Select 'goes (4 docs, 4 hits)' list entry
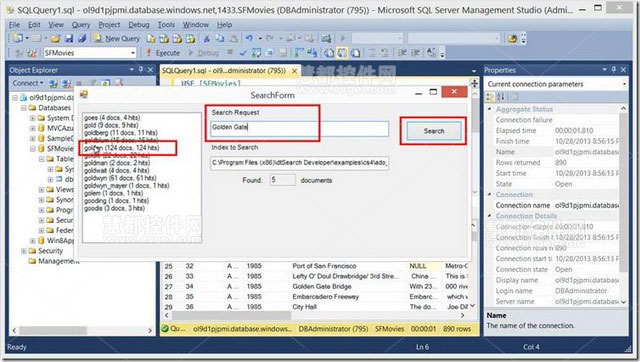This screenshot has width=640, height=362. 112,118
